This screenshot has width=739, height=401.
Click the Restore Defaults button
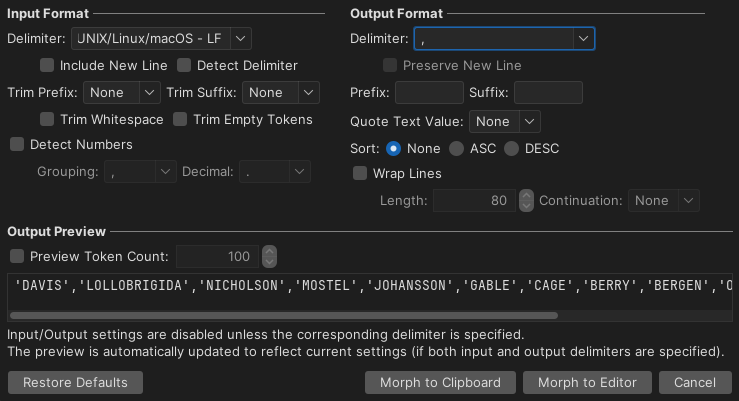click(75, 382)
